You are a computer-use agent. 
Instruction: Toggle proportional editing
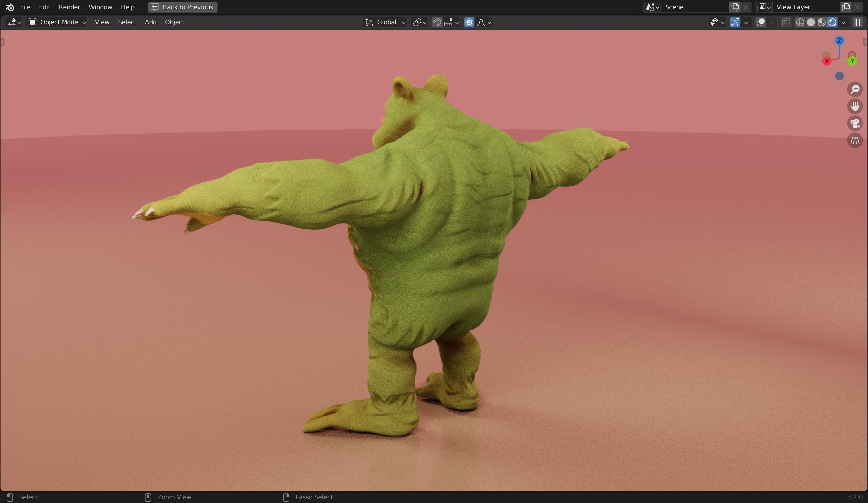pos(469,22)
